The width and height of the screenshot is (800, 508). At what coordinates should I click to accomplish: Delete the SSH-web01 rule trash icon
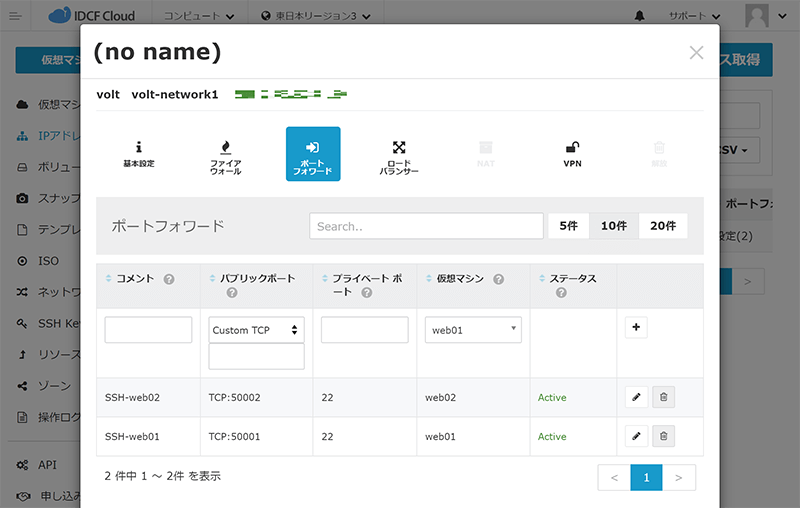tap(664, 436)
